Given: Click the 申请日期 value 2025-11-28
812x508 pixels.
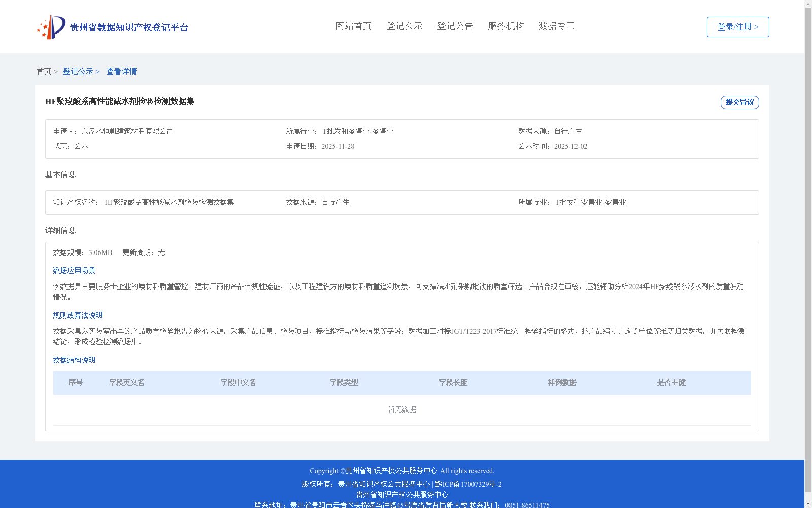Looking at the screenshot, I should point(337,146).
